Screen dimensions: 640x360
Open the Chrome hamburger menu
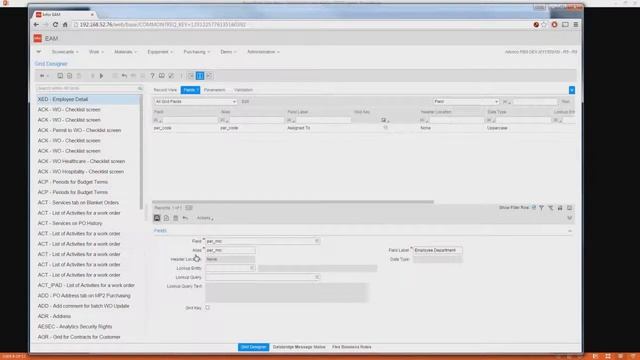pos(576,25)
